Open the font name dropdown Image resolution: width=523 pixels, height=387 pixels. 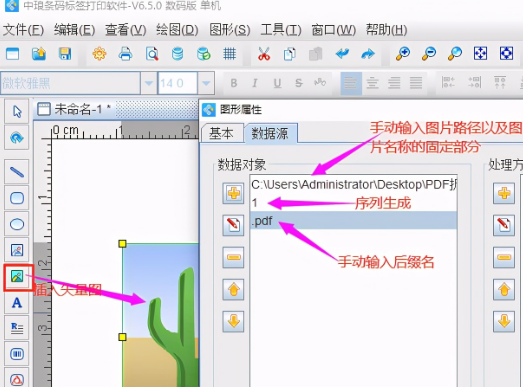(x=149, y=83)
